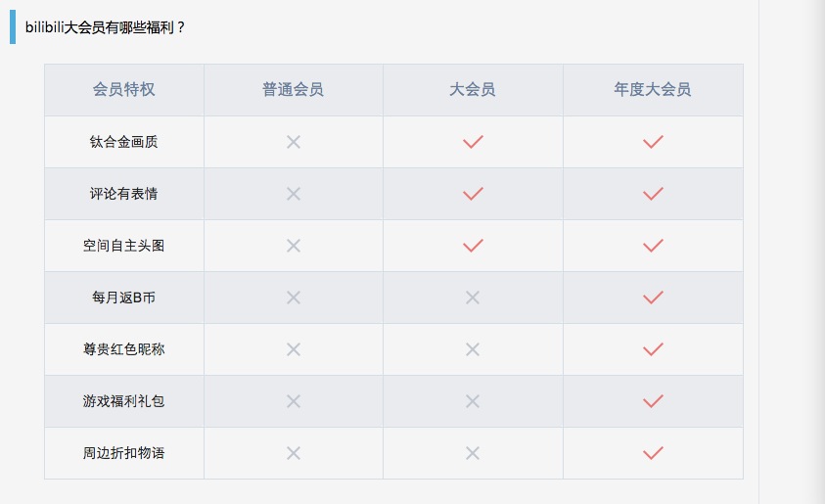Click the 游戏福利礼包 privilege label
The image size is (825, 504).
(123, 401)
